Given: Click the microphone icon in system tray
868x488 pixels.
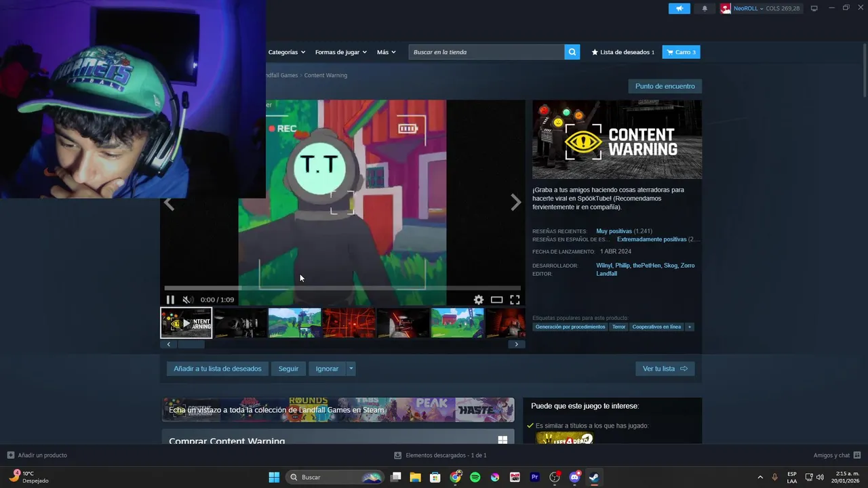Looking at the screenshot, I should tap(774, 477).
